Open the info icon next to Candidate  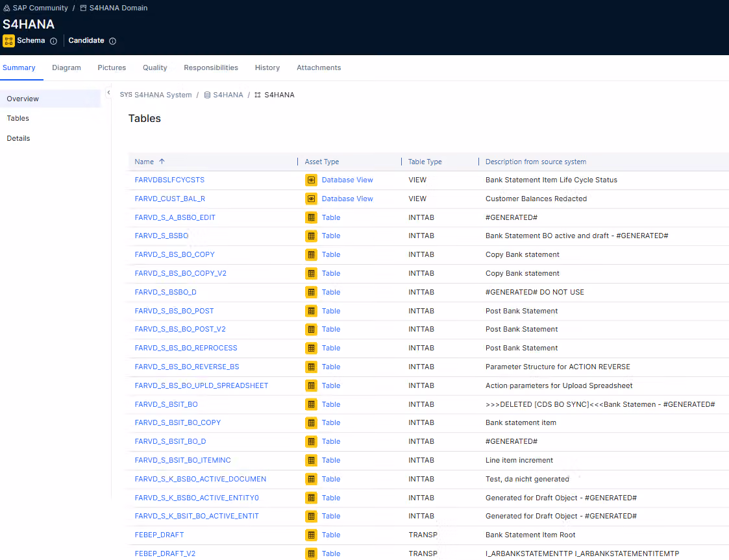click(x=112, y=41)
